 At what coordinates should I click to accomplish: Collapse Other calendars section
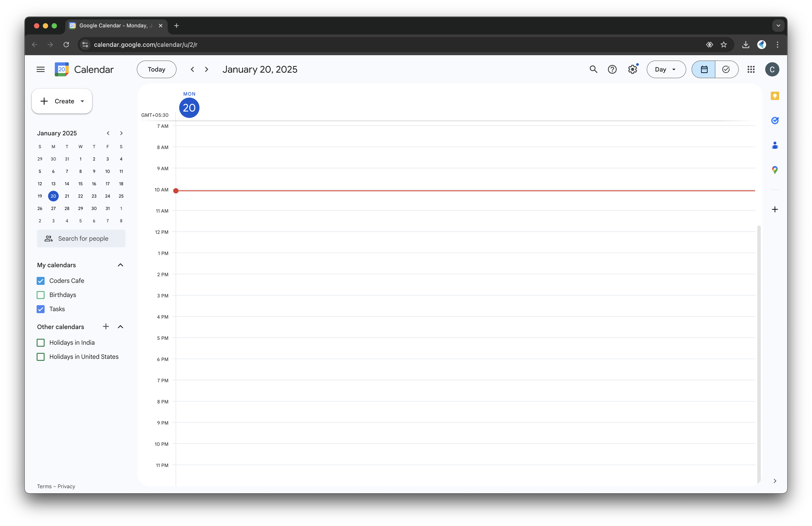tap(121, 326)
